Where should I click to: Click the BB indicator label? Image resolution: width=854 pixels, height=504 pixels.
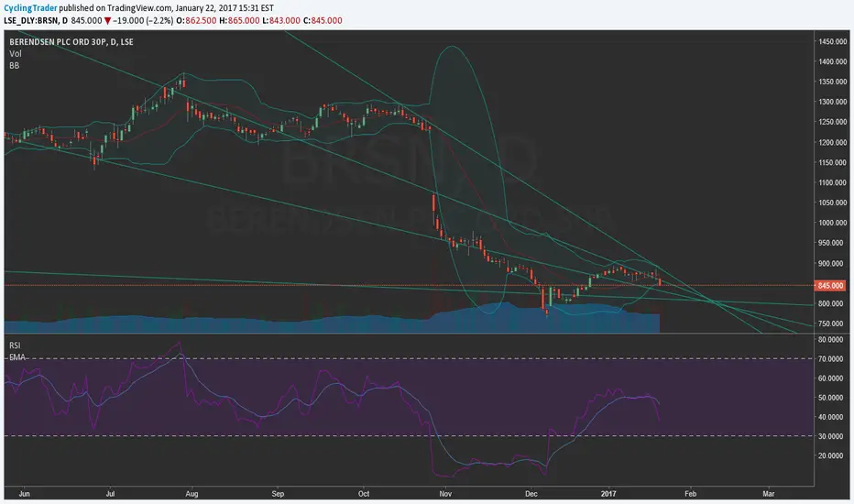point(14,65)
